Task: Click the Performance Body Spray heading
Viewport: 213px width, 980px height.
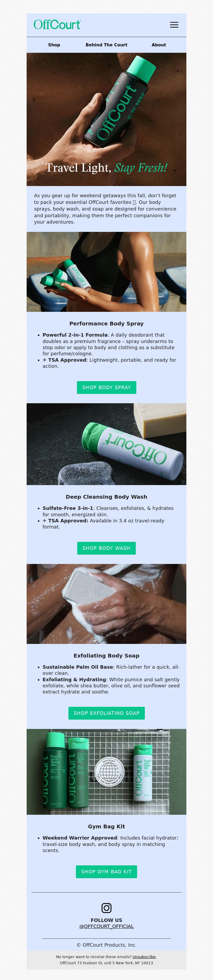Action: pyautogui.click(x=106, y=324)
